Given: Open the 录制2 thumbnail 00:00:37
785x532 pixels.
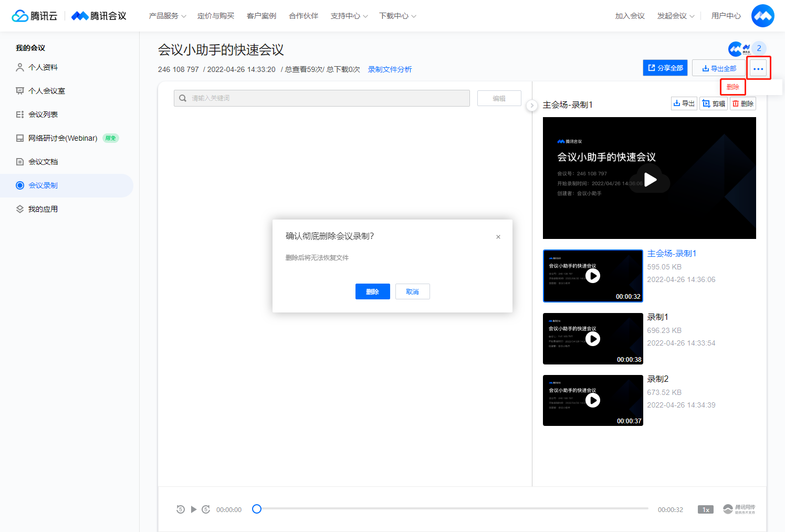Looking at the screenshot, I should [593, 400].
